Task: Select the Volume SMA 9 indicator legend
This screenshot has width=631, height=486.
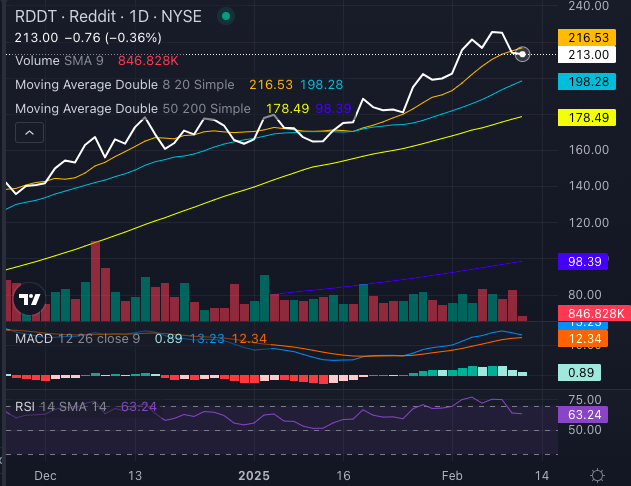Action: coord(62,60)
